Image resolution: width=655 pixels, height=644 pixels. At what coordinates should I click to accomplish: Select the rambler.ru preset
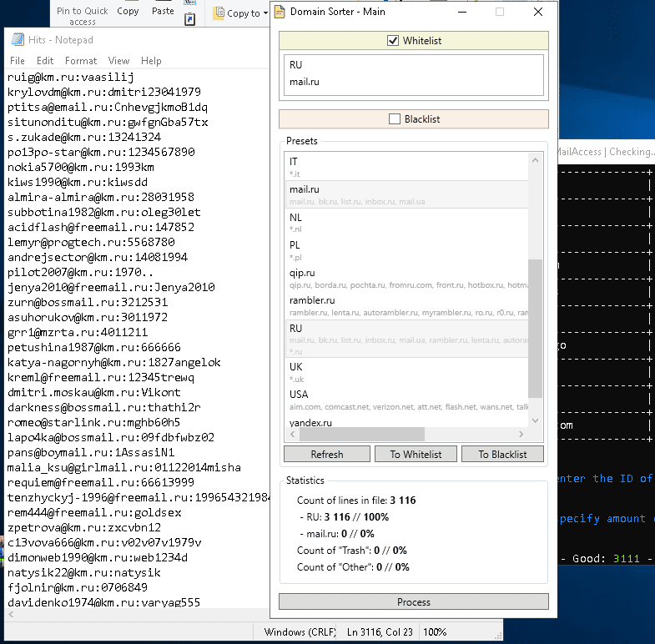pos(312,300)
